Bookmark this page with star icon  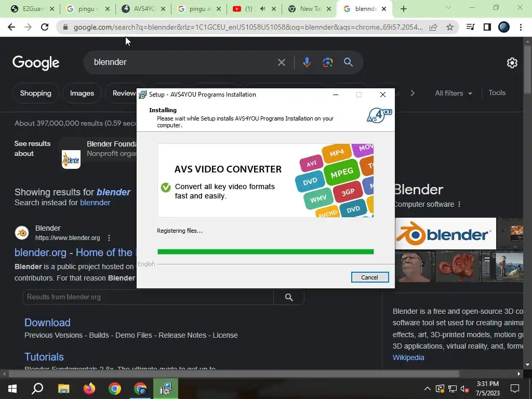coord(450,27)
